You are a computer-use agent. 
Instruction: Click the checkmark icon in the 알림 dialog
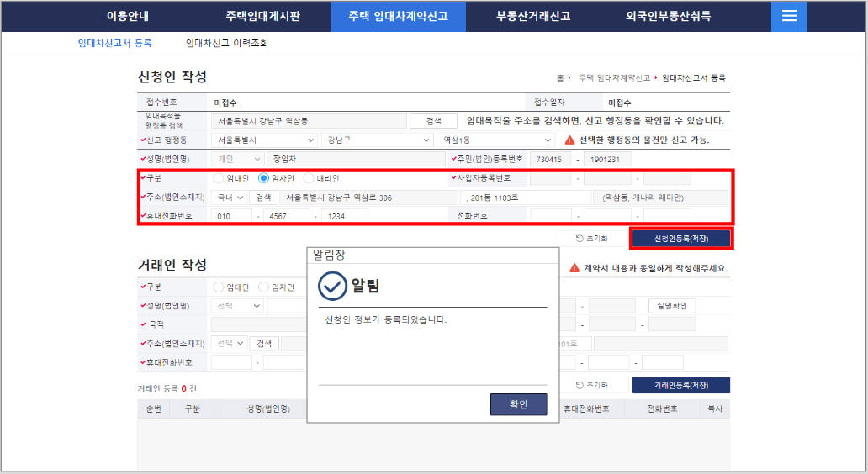[332, 286]
